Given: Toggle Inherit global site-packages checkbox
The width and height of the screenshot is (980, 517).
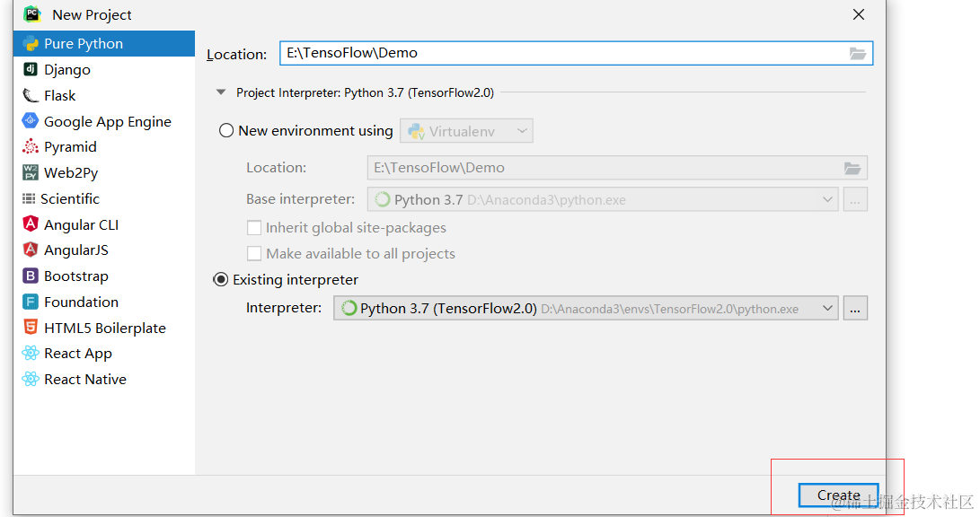Looking at the screenshot, I should [x=254, y=228].
